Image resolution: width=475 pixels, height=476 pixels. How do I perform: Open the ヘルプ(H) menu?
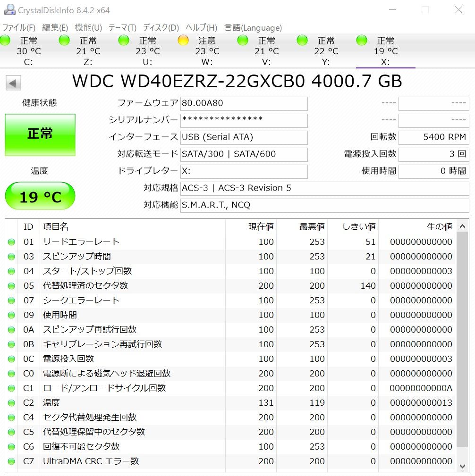tap(201, 28)
